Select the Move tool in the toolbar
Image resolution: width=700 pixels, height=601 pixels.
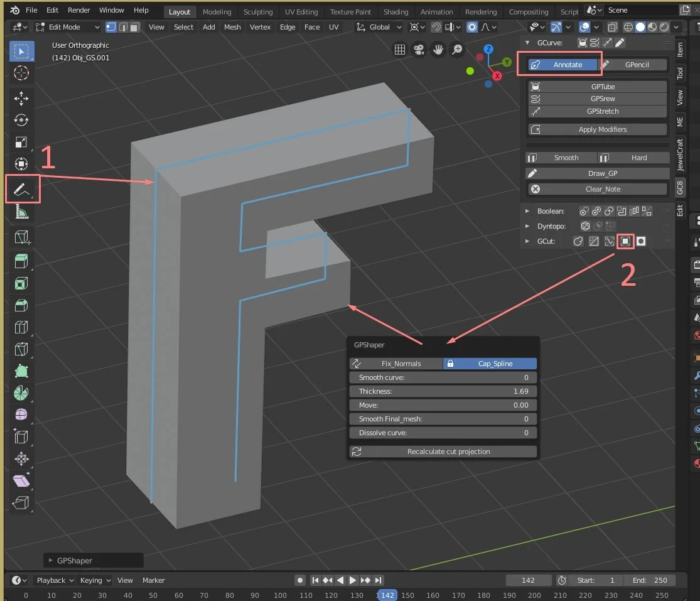(x=21, y=98)
